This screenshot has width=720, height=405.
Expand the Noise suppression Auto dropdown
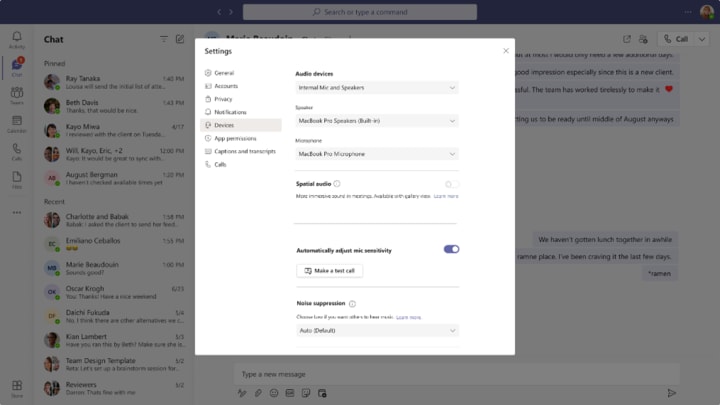(377, 331)
